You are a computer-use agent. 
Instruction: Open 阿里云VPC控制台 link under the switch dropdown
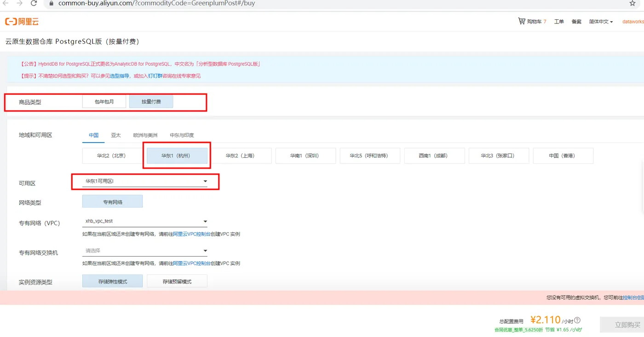(192, 263)
